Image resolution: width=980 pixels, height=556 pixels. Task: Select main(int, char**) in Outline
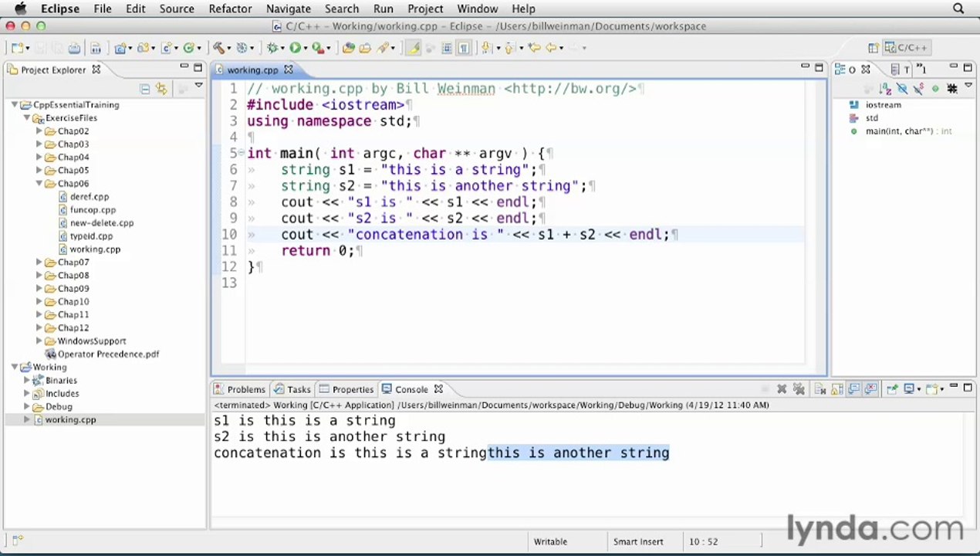901,131
